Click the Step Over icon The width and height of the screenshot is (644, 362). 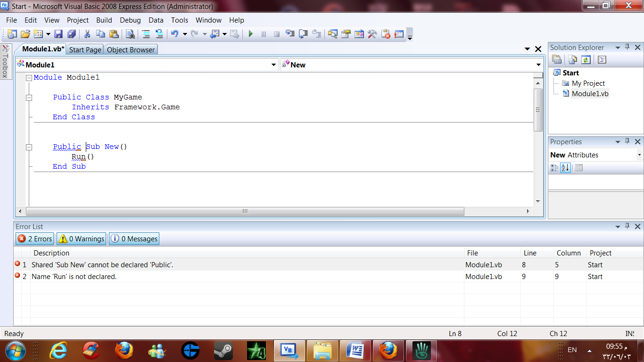click(x=304, y=34)
